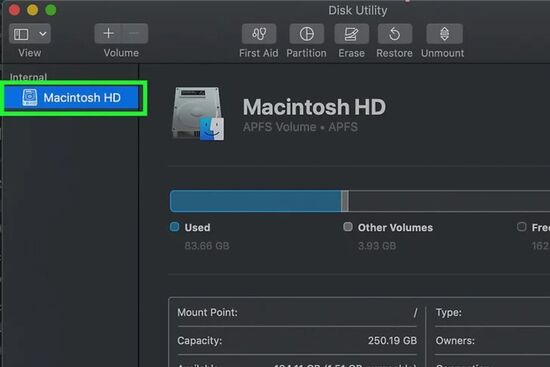This screenshot has height=367, width=550.
Task: Click the Free space legend swatch
Action: (521, 227)
